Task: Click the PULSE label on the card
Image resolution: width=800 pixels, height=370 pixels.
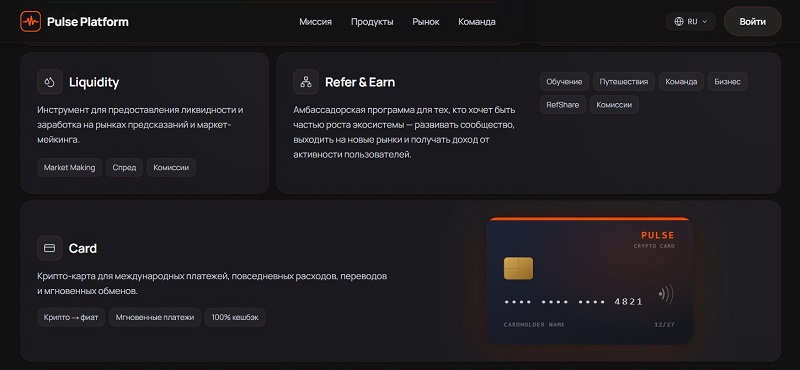Action: (x=658, y=235)
